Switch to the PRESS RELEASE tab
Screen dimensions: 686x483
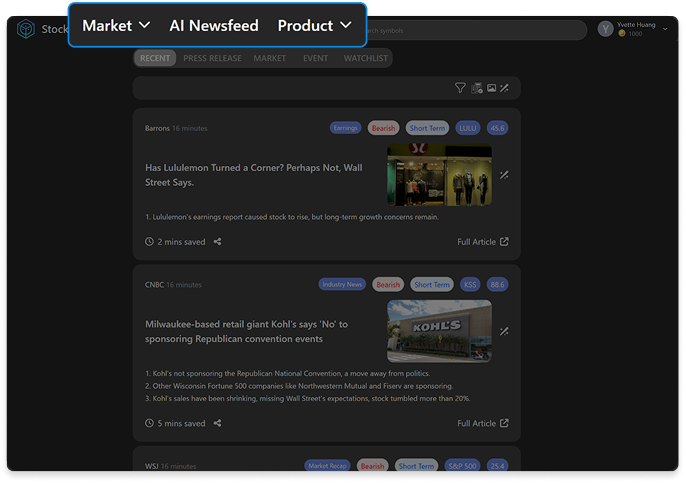(212, 58)
